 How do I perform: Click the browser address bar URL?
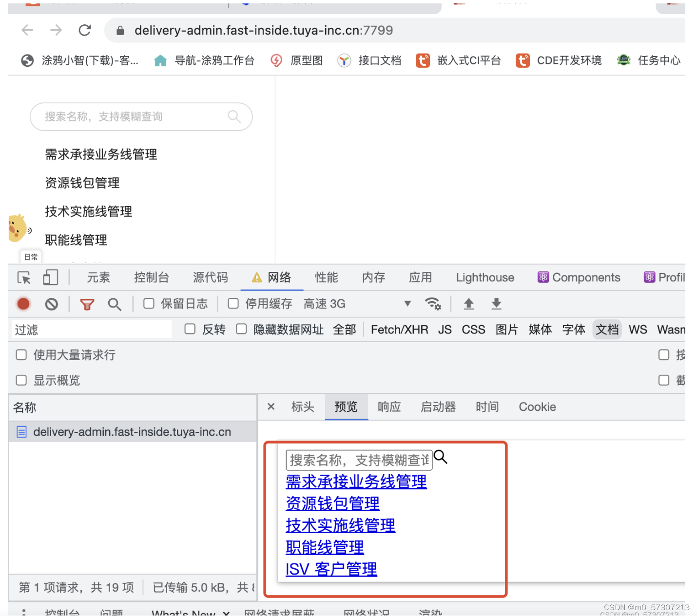[x=264, y=30]
